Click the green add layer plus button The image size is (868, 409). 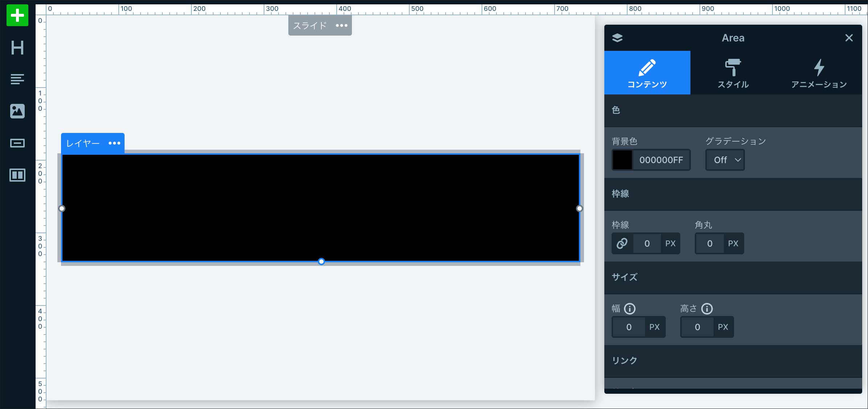pyautogui.click(x=17, y=16)
